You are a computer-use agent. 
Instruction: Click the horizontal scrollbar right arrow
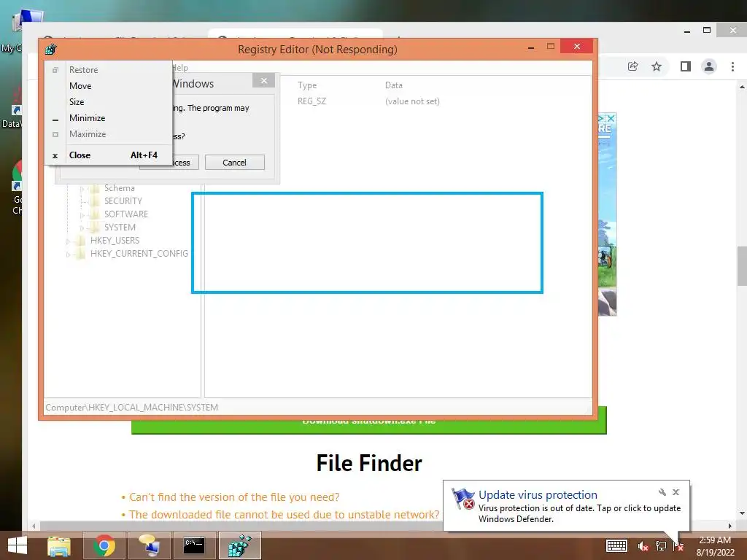coord(729,526)
